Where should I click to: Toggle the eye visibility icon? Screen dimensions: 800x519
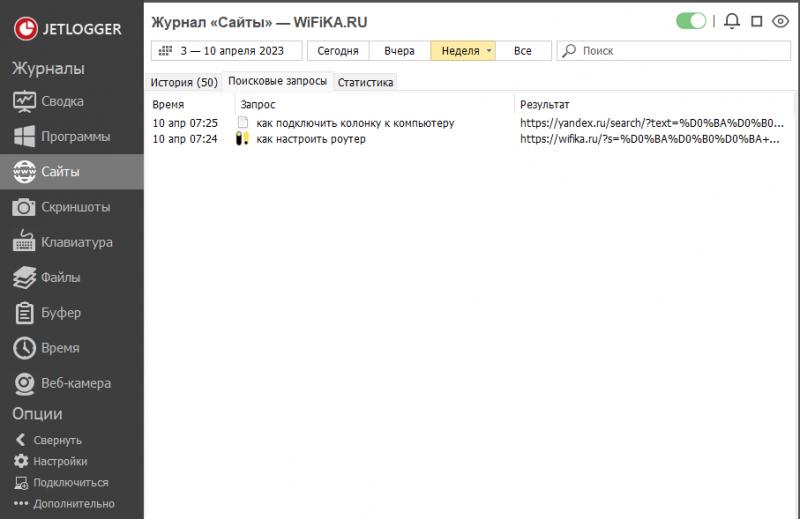click(x=781, y=21)
